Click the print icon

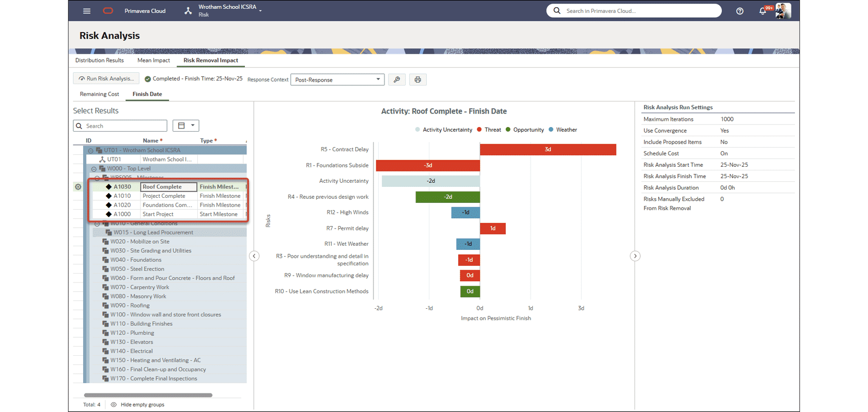417,80
